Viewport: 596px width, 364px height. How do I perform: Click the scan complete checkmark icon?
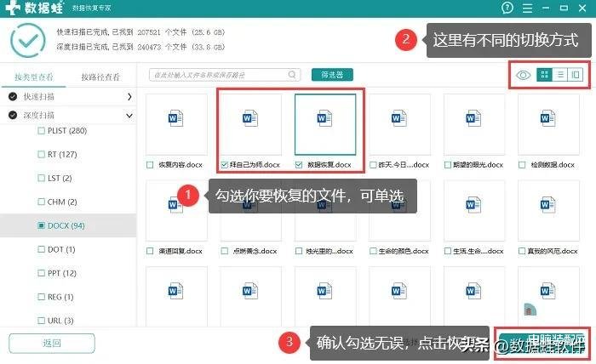point(28,40)
